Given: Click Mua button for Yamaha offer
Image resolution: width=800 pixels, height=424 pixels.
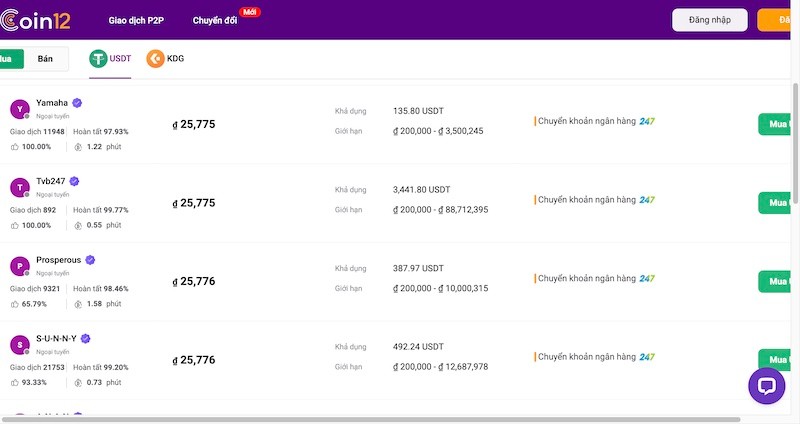Looking at the screenshot, I should [x=774, y=124].
